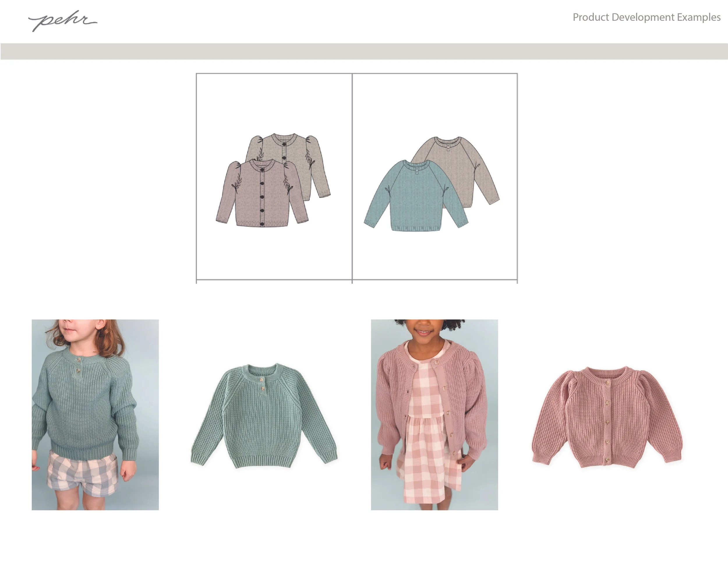This screenshot has height=563, width=728.
Task: Toggle the gray header banner bar
Action: click(363, 50)
